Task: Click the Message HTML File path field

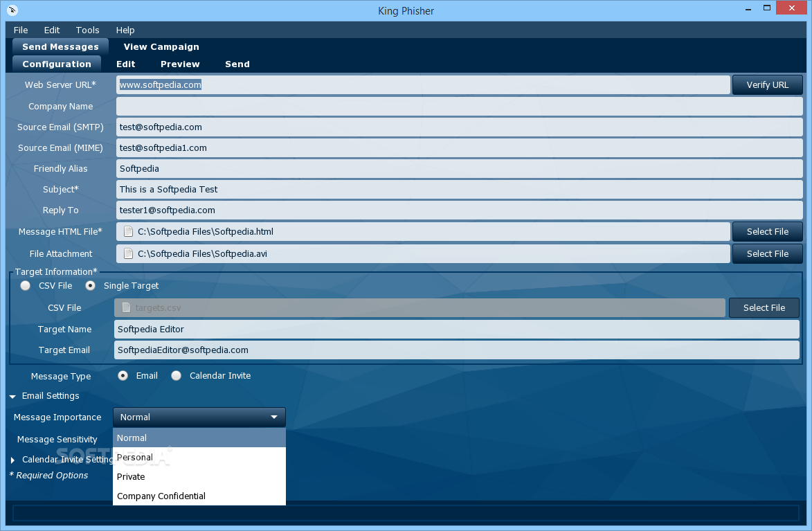Action: tap(423, 231)
